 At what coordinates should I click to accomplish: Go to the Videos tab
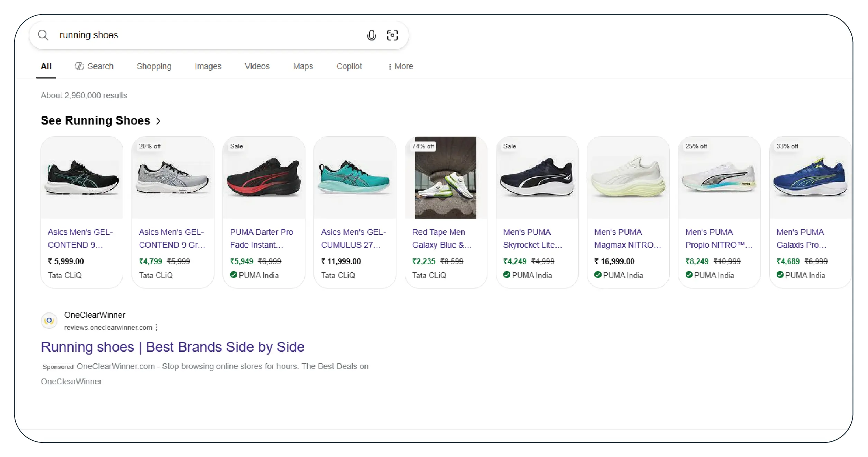(257, 66)
